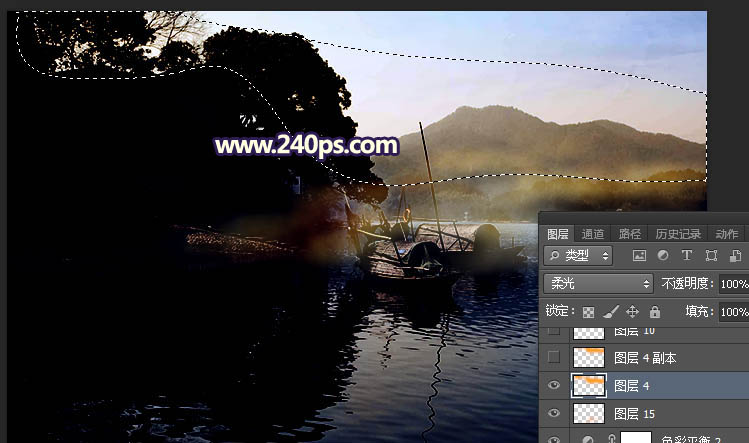Click the type layer filter icon

click(x=687, y=256)
